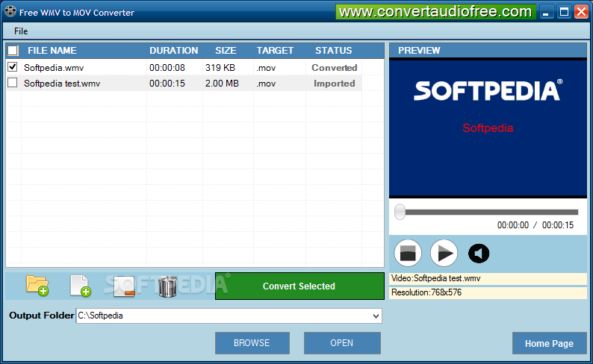Click the add file icon
This screenshot has height=364, width=593.
(x=80, y=286)
